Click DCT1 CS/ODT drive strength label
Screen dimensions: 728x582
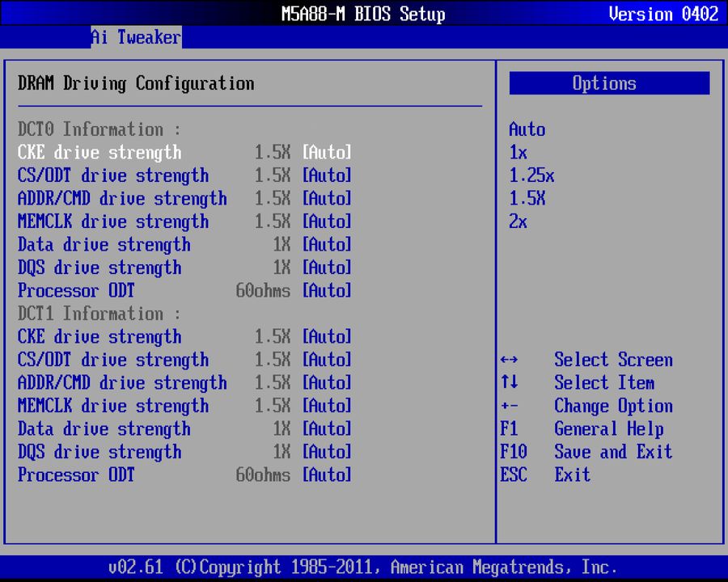113,361
